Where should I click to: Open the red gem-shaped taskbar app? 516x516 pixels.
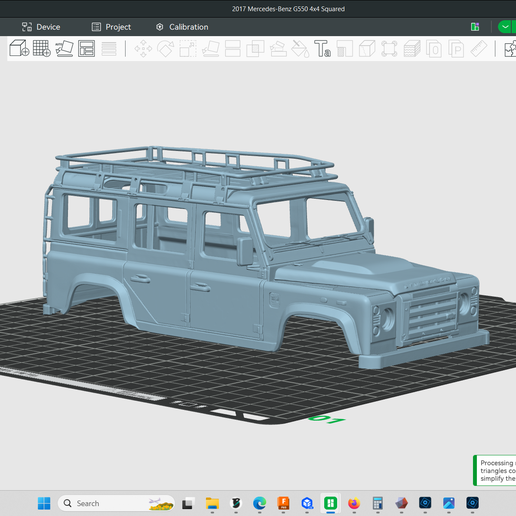coord(401,503)
